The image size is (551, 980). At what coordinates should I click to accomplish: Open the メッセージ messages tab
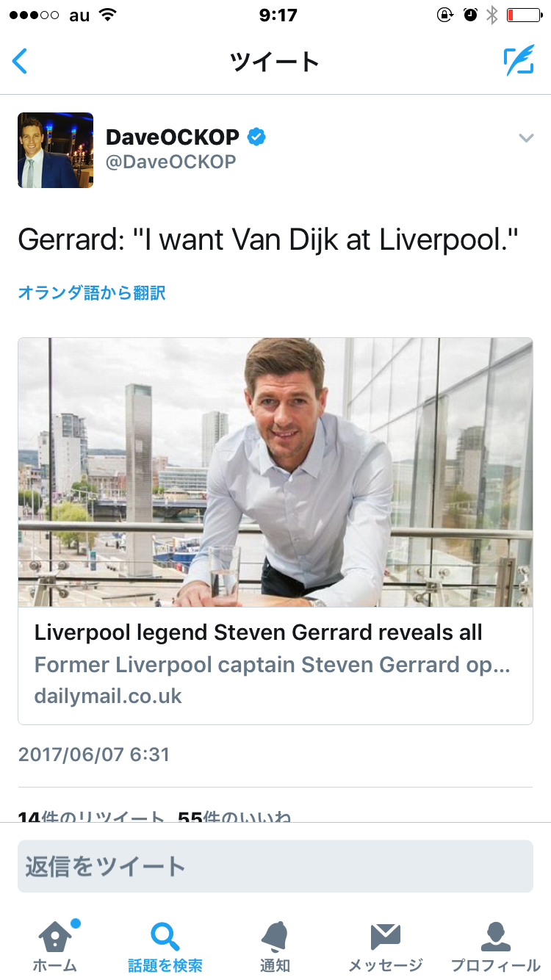385,946
